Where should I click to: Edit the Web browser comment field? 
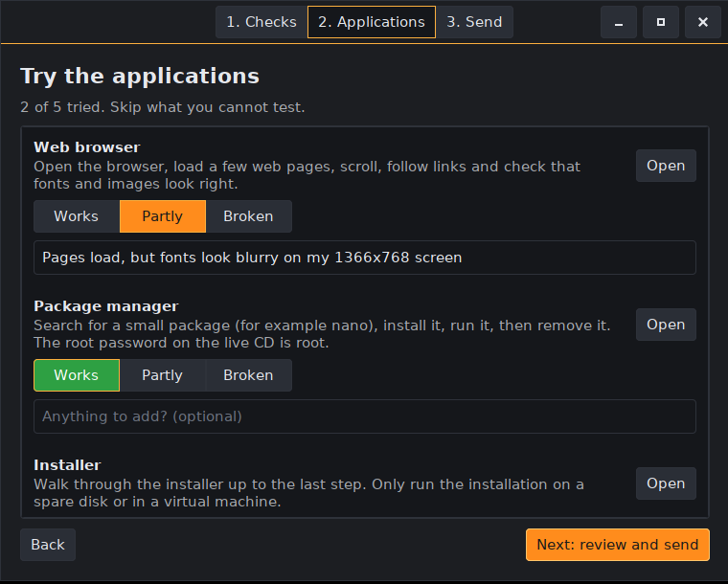coord(365,258)
